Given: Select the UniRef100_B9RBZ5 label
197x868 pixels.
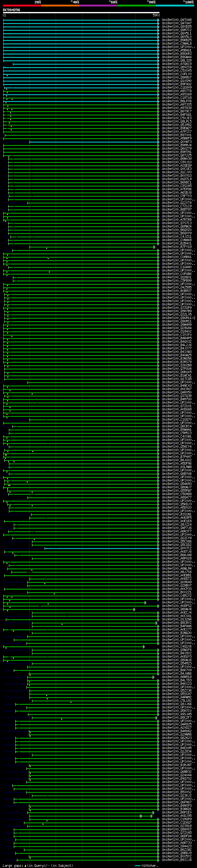Looking at the screenshot, I should point(177,40).
